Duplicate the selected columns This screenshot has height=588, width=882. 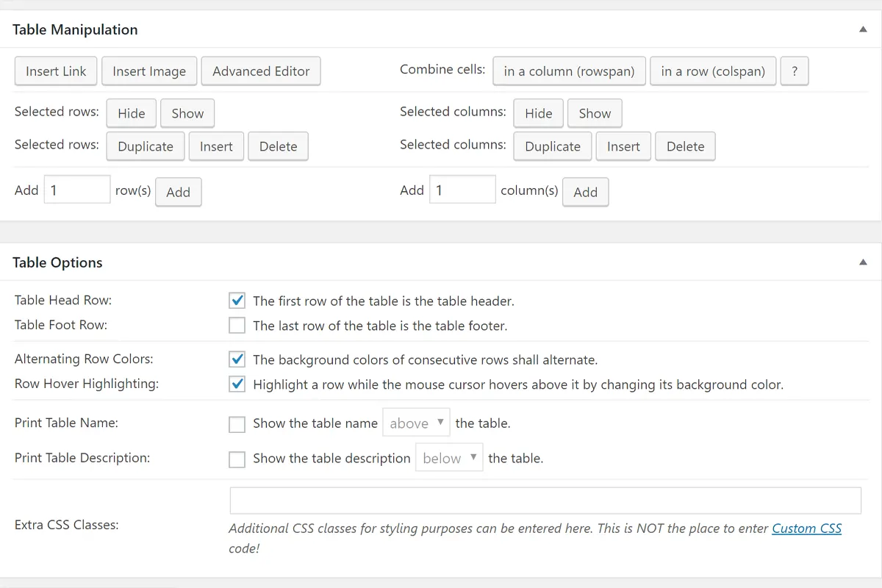(553, 146)
